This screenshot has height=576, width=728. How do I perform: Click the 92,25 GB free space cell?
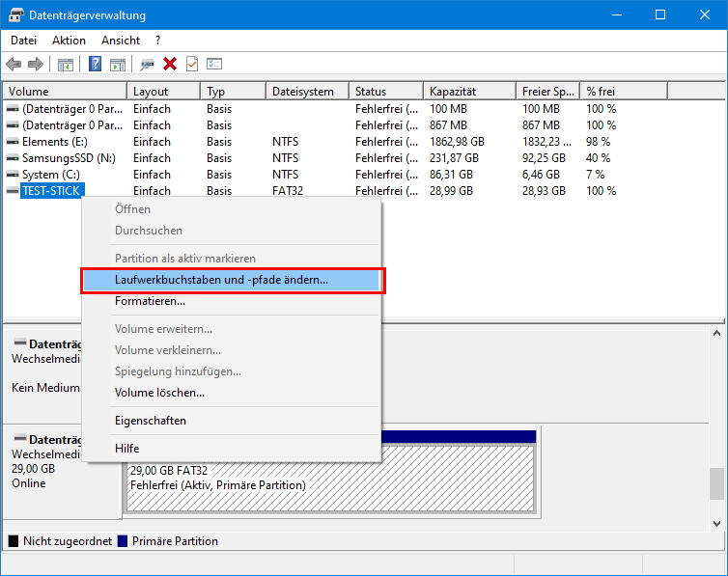click(x=544, y=158)
